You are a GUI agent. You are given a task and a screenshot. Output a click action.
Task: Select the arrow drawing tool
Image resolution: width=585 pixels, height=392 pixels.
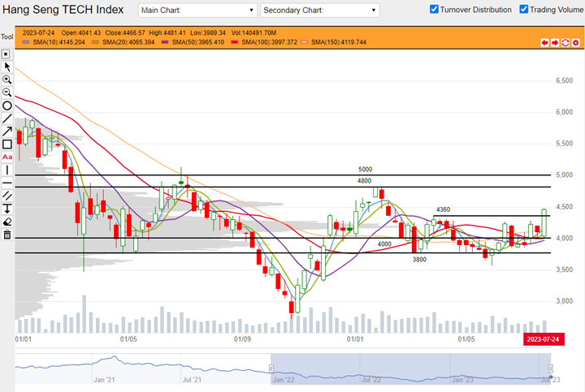coord(6,131)
